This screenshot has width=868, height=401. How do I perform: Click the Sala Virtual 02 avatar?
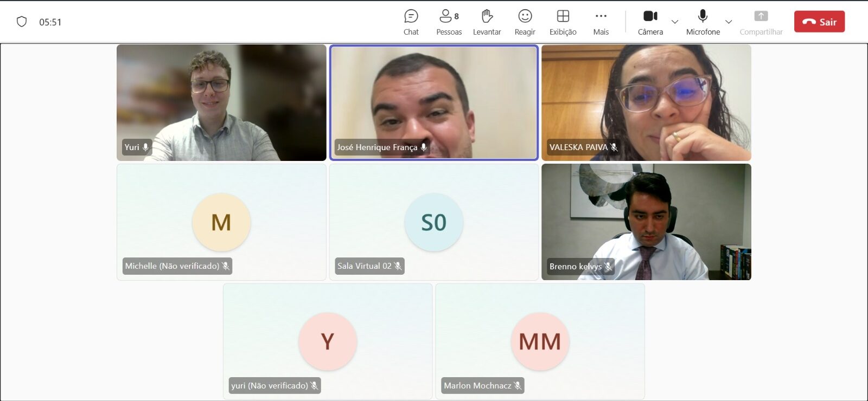tap(433, 222)
